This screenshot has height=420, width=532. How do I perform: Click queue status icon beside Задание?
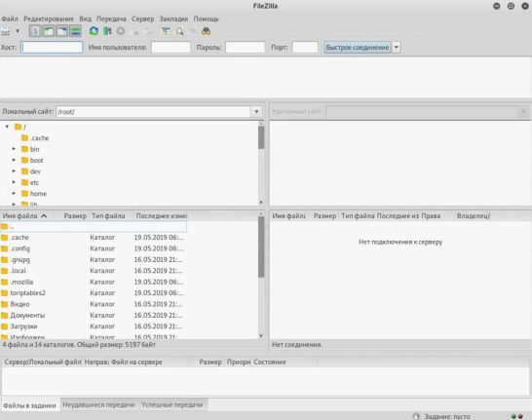(x=416, y=416)
